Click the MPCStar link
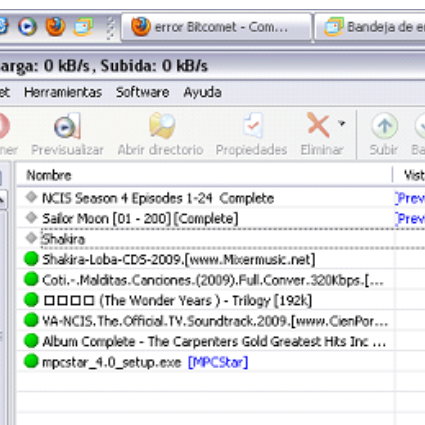The image size is (425, 425). pyautogui.click(x=218, y=362)
